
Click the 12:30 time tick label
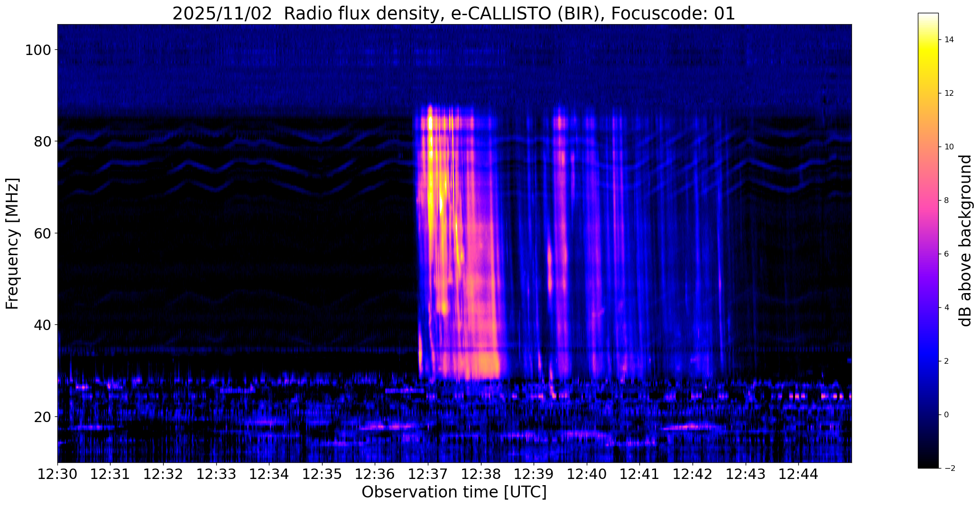point(57,474)
